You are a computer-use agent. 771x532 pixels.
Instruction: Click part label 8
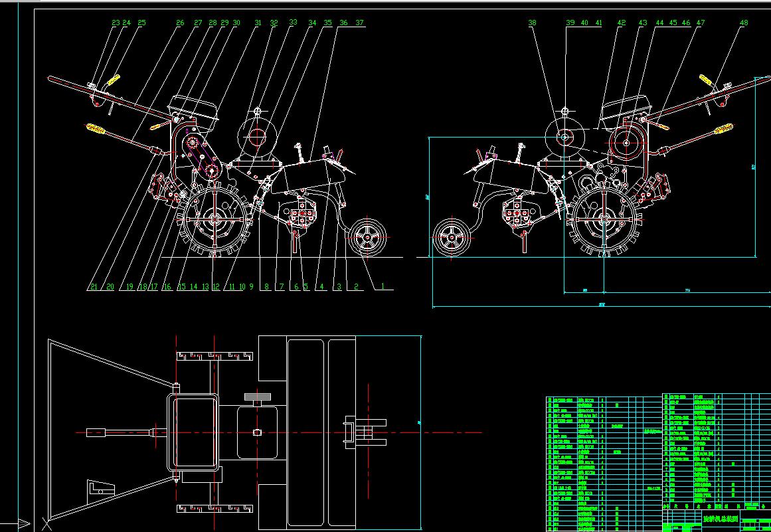(x=266, y=287)
